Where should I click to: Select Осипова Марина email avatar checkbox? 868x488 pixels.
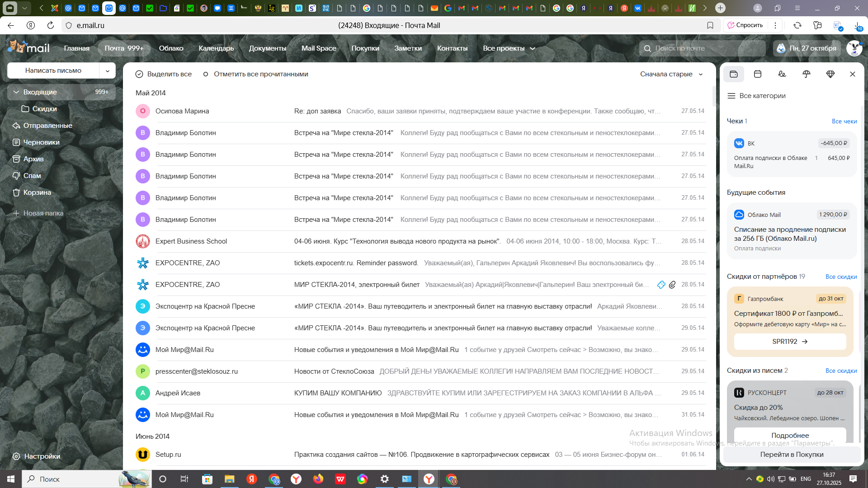pyautogui.click(x=143, y=111)
